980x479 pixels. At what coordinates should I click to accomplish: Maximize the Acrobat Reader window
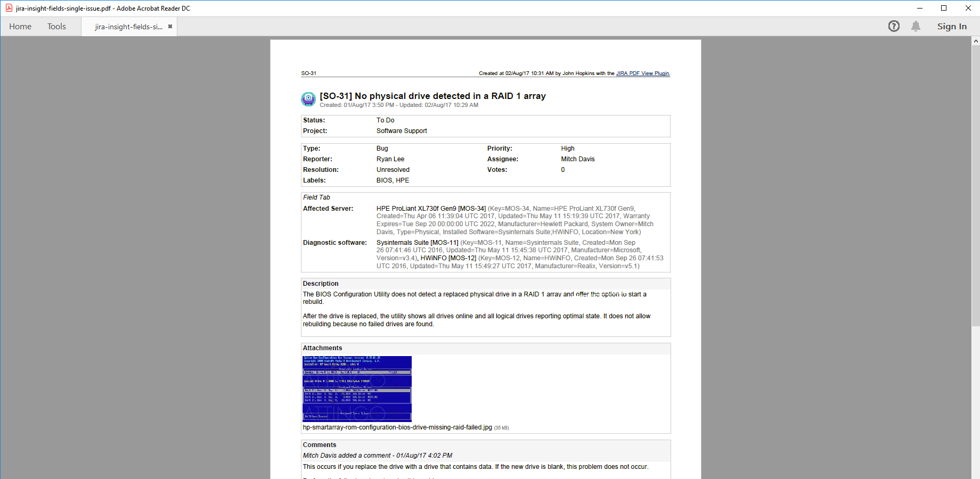click(x=944, y=8)
